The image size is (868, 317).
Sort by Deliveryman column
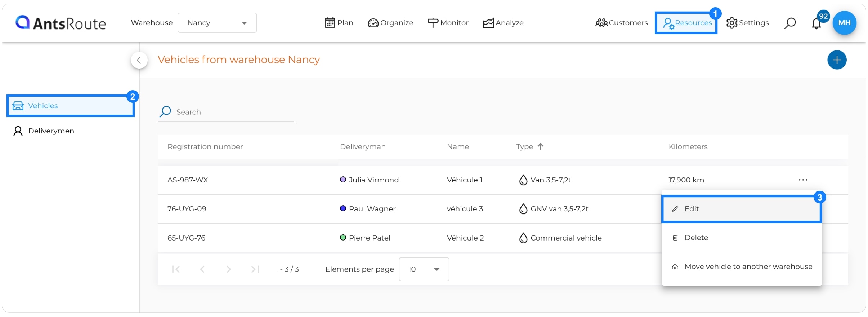point(363,146)
